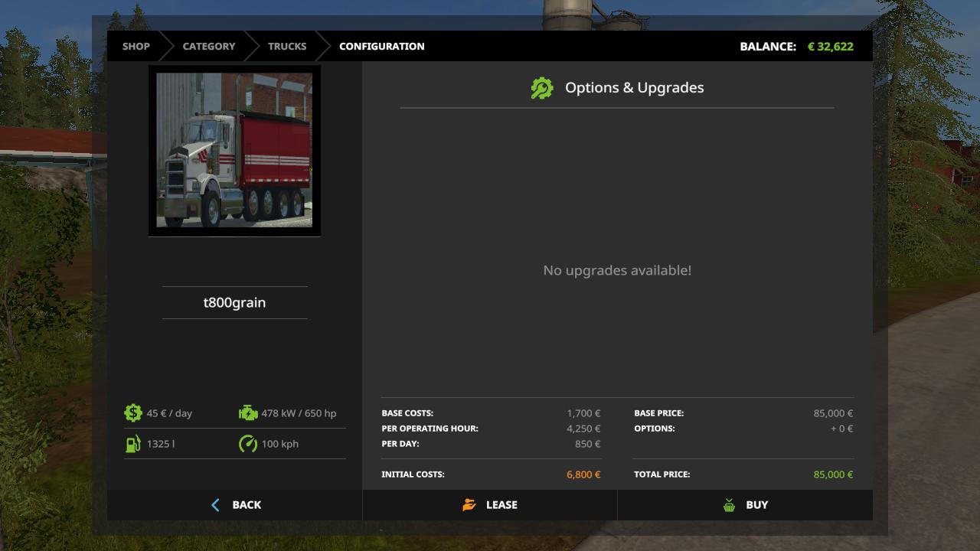
Task: Click the orange lease hand icon
Action: point(469,505)
